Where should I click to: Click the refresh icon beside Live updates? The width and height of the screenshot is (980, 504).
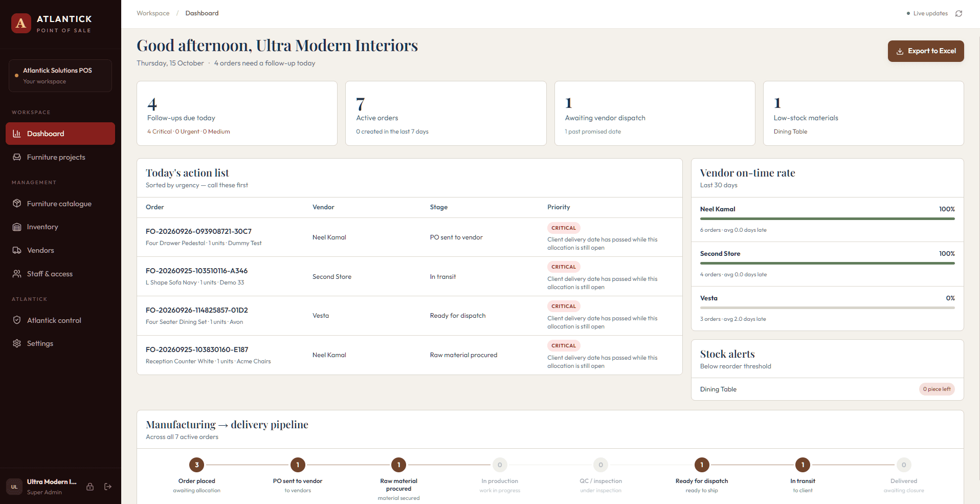coord(959,13)
